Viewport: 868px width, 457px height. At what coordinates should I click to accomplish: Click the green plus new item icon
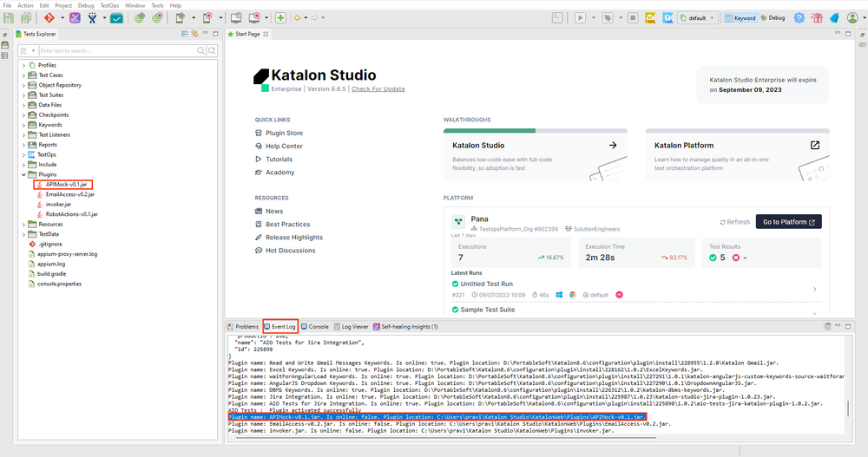coord(280,17)
